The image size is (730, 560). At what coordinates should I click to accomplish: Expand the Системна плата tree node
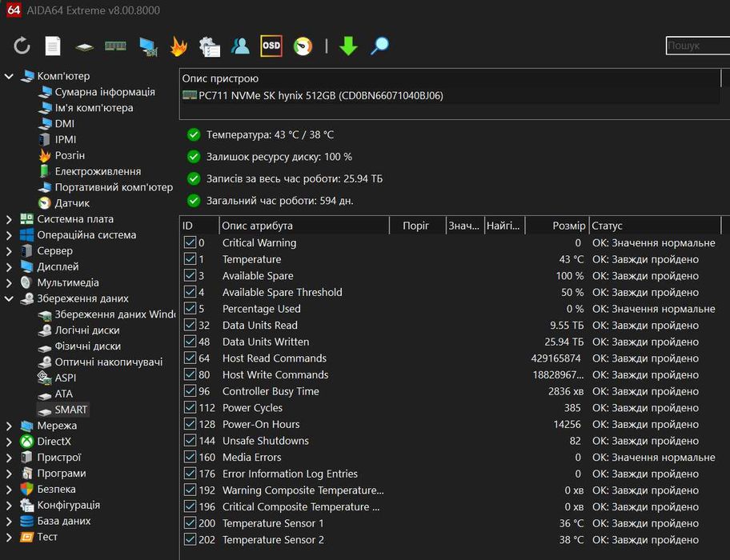pos(9,219)
